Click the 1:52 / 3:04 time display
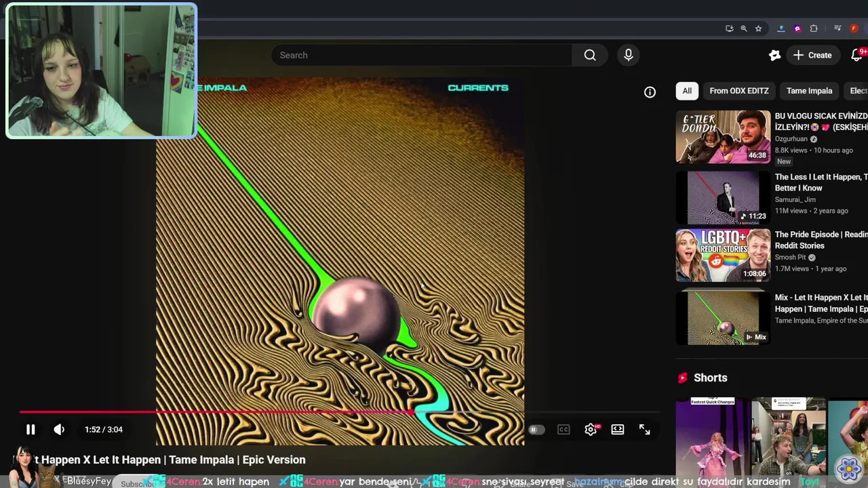This screenshot has width=868, height=488. click(104, 429)
